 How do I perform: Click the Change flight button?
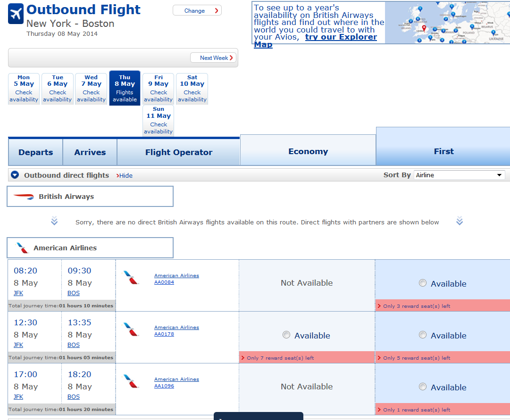click(197, 10)
